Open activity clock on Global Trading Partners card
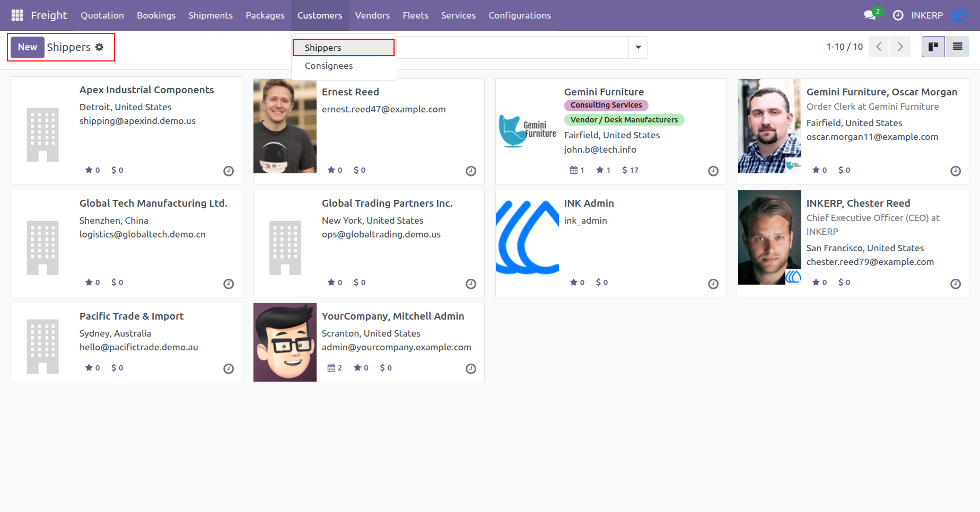The image size is (980, 512). coord(471,284)
